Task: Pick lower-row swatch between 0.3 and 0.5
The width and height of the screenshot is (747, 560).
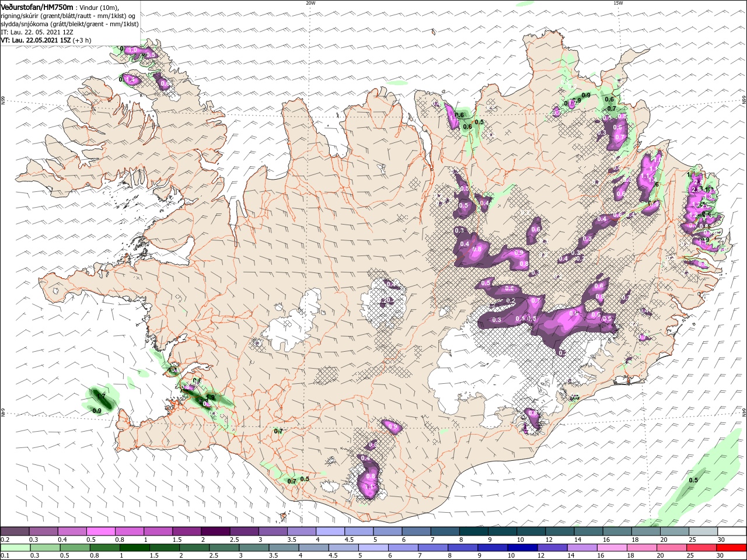Action: (45, 548)
